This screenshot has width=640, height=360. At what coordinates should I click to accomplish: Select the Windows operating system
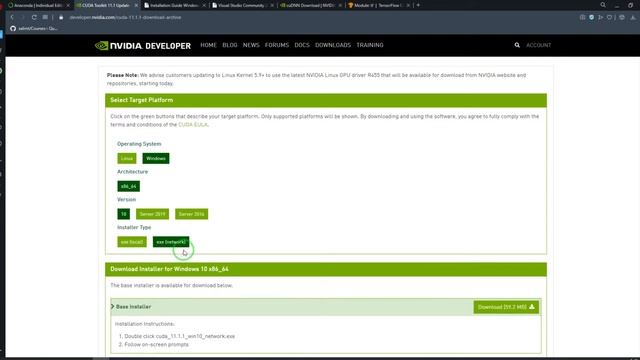pos(156,158)
